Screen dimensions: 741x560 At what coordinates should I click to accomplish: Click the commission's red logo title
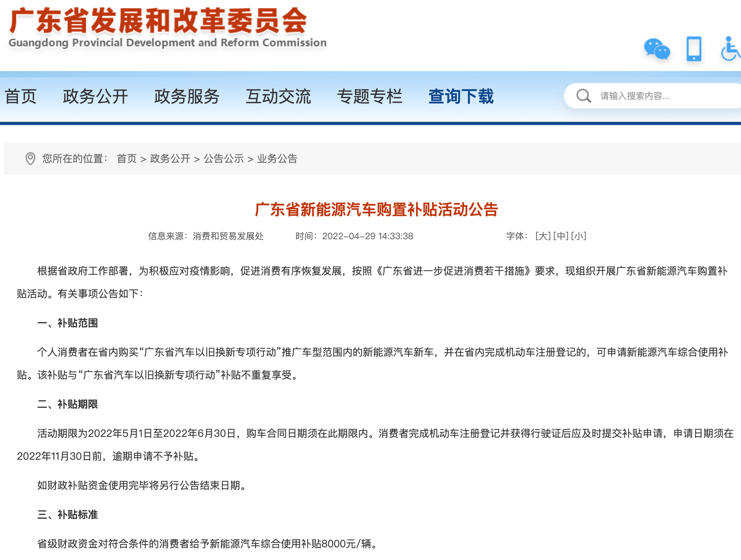click(158, 21)
